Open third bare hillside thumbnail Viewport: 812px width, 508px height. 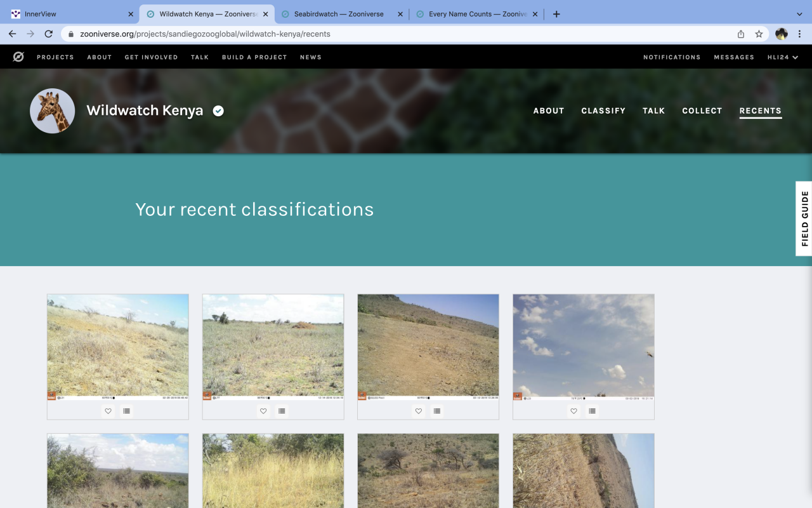(x=428, y=347)
